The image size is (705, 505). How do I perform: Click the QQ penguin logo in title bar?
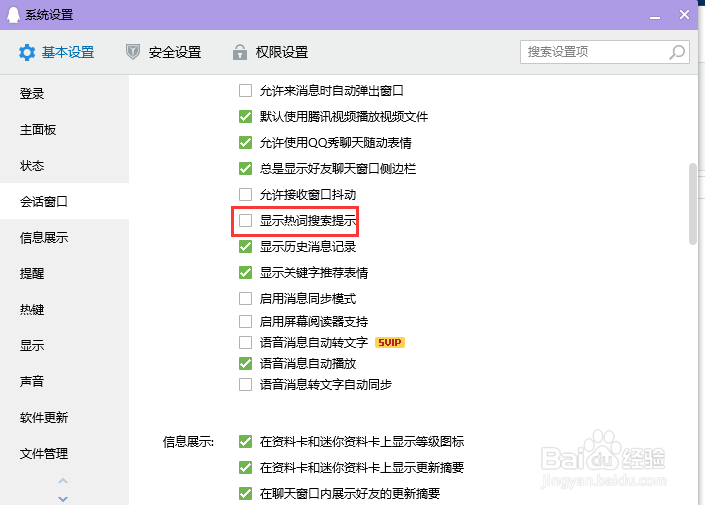13,15
